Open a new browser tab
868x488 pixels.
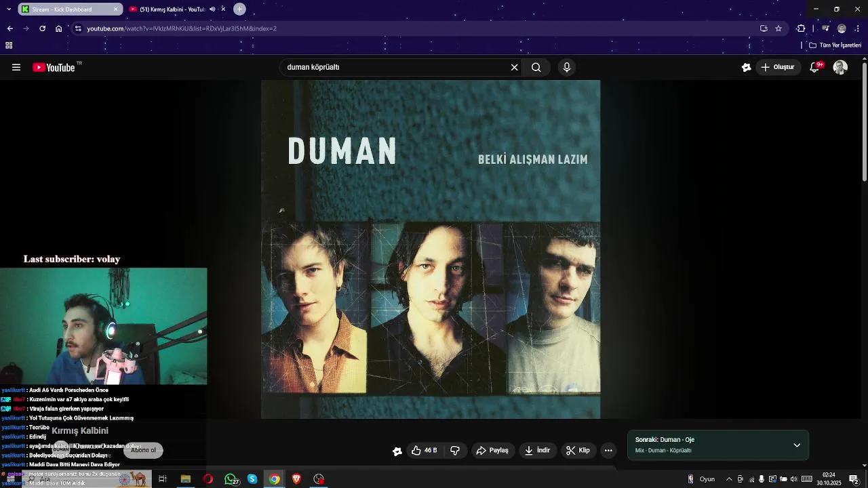coord(239,9)
